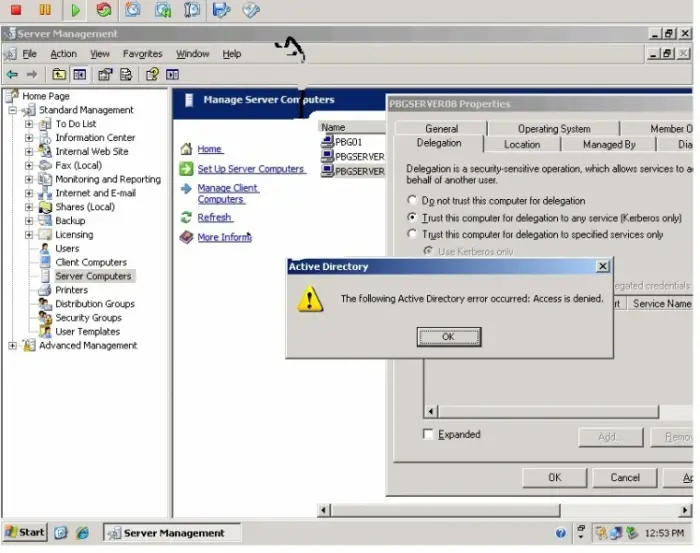Click the Security Groups icon in the tree

tap(45, 318)
